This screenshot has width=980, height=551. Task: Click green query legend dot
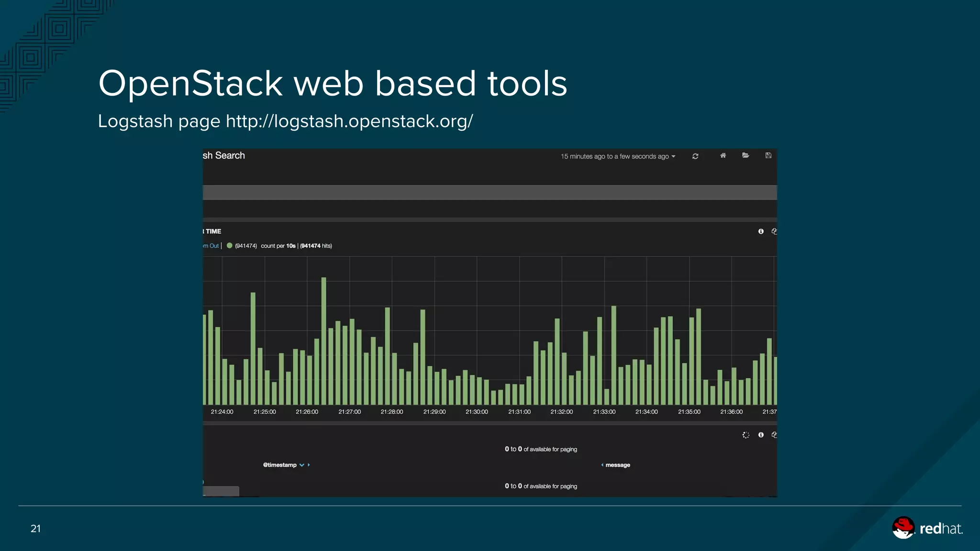[229, 245]
